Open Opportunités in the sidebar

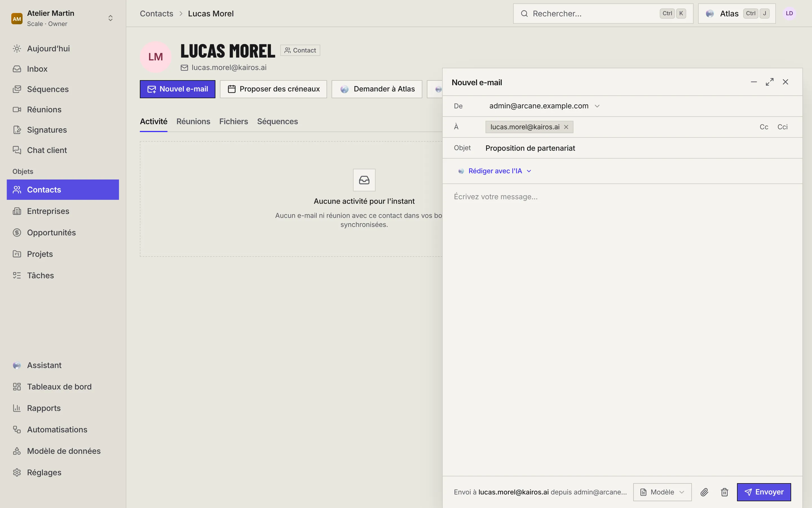[63, 233]
